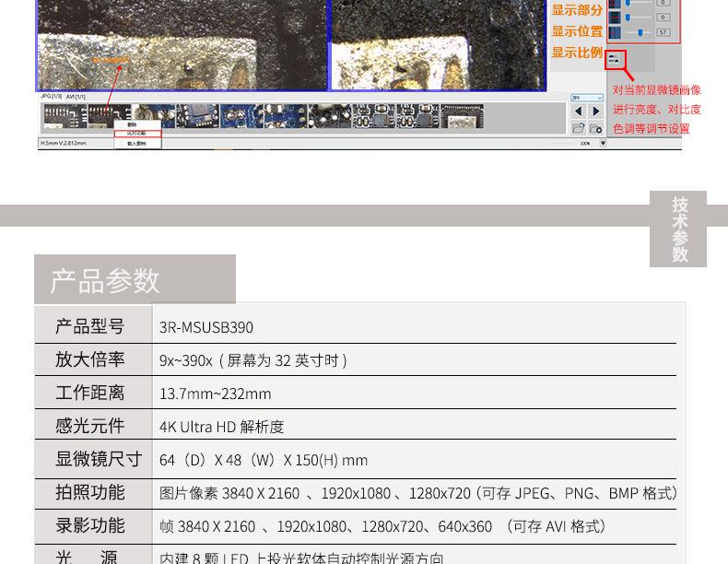The width and height of the screenshot is (728, 564).
Task: Click the folder settings icon below the right arrow
Action: [595, 128]
